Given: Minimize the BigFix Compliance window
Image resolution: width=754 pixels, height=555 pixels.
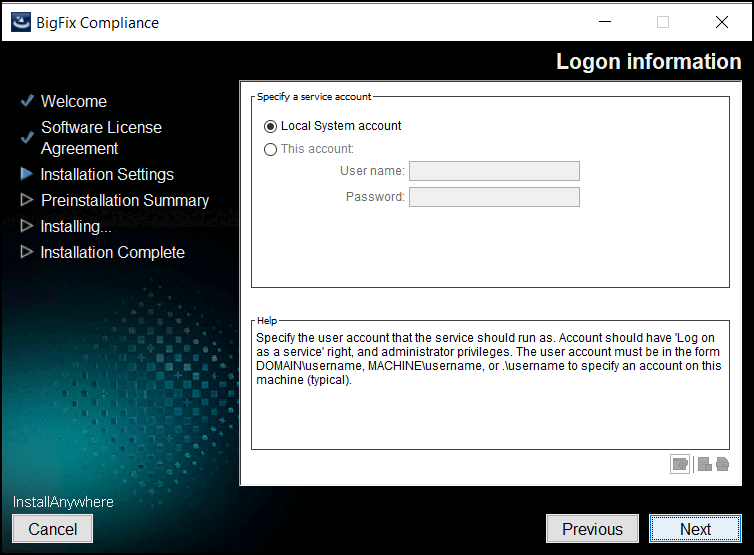Looking at the screenshot, I should tap(605, 22).
